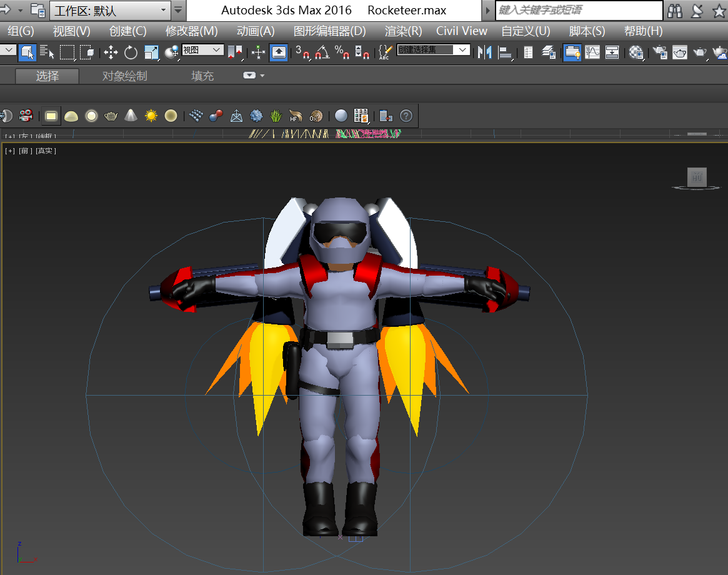Image resolution: width=728 pixels, height=575 pixels.
Task: Open Select by Name list
Action: [x=47, y=52]
